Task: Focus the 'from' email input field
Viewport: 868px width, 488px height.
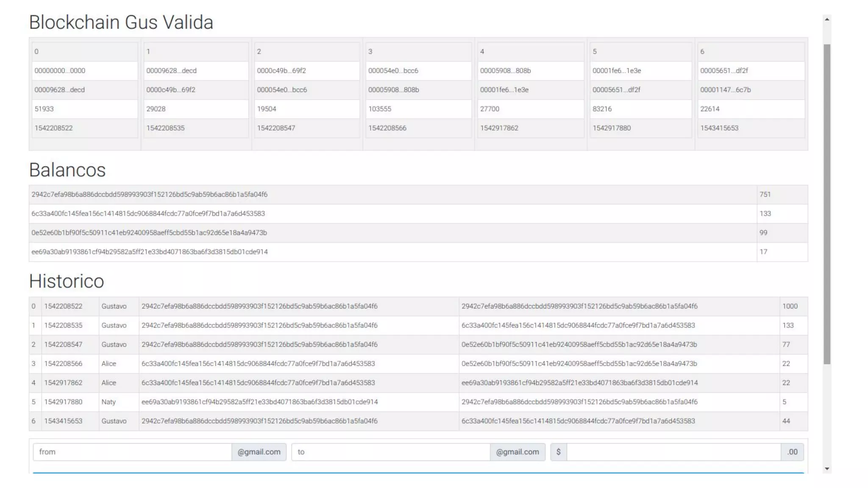Action: click(x=132, y=452)
